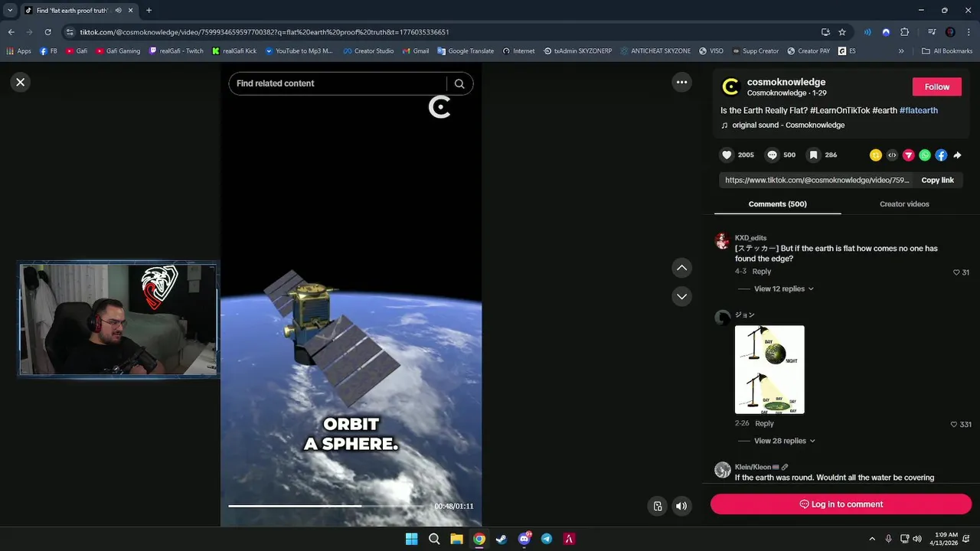
Task: Reply to KXD_edits comment
Action: [x=761, y=272]
